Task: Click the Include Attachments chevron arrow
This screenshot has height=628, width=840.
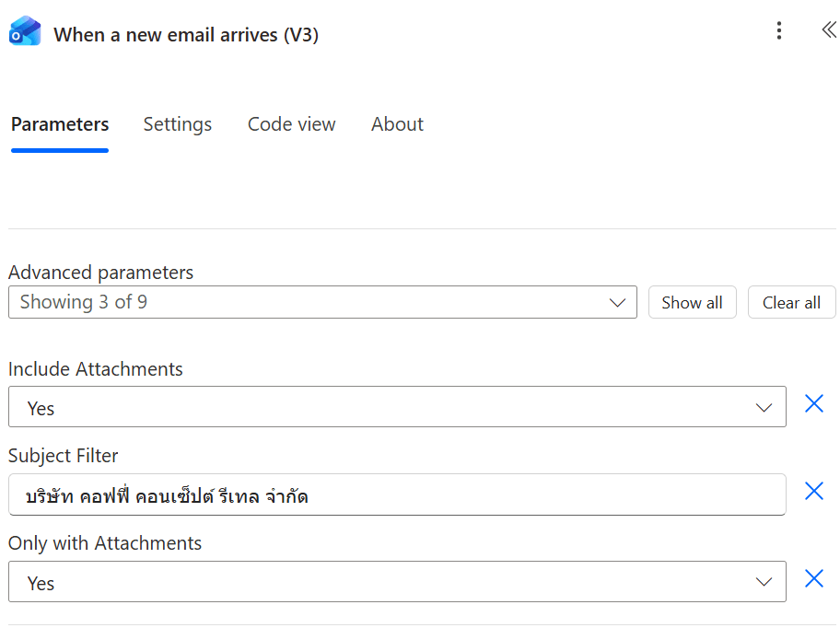Action: [x=764, y=408]
